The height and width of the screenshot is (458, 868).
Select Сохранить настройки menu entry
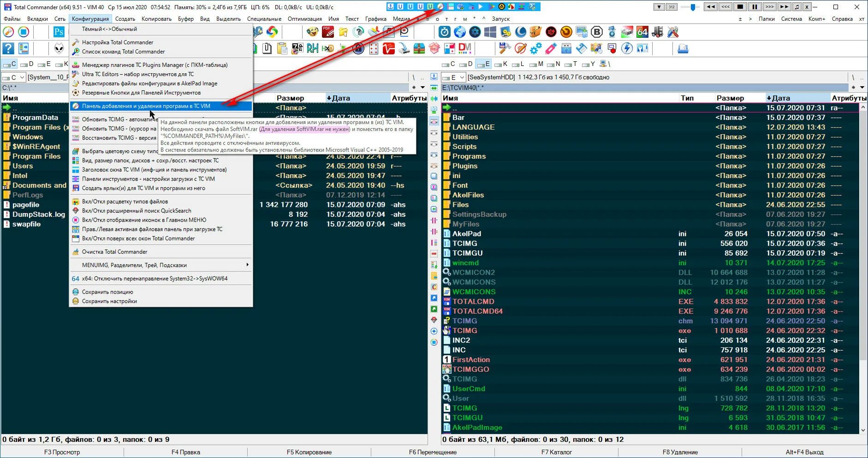[x=161, y=301]
